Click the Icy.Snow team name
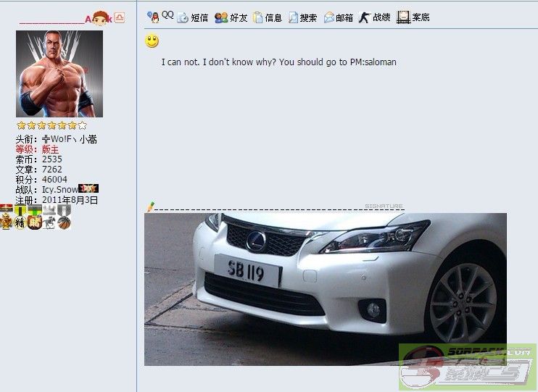 point(59,189)
